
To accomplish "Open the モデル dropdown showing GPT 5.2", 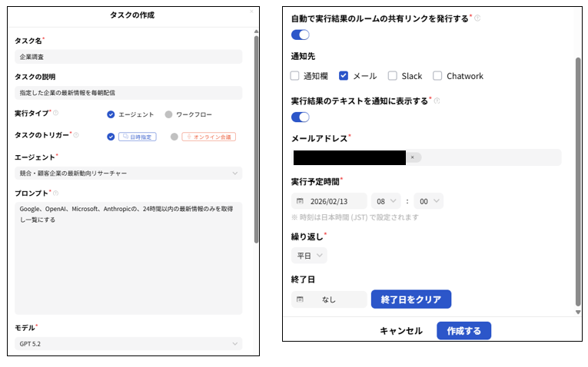I will point(128,343).
